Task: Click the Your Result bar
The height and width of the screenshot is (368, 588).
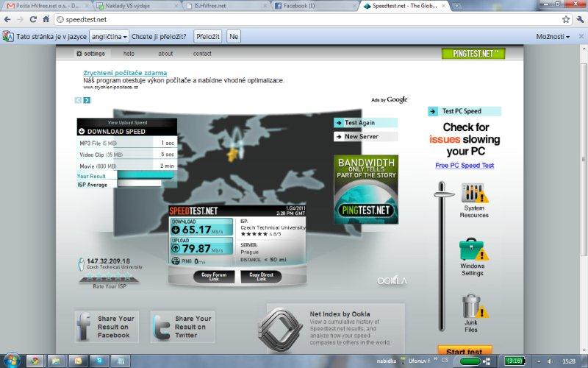Action: pos(146,175)
